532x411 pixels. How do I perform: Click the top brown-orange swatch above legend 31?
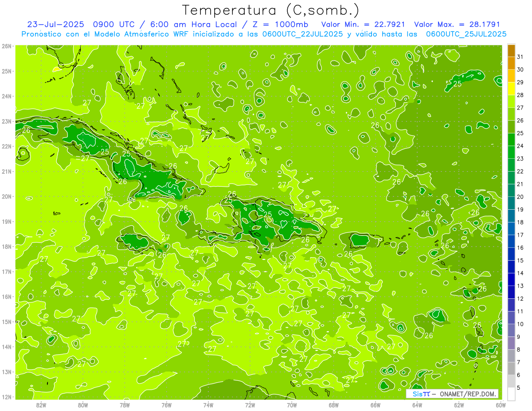click(511, 51)
